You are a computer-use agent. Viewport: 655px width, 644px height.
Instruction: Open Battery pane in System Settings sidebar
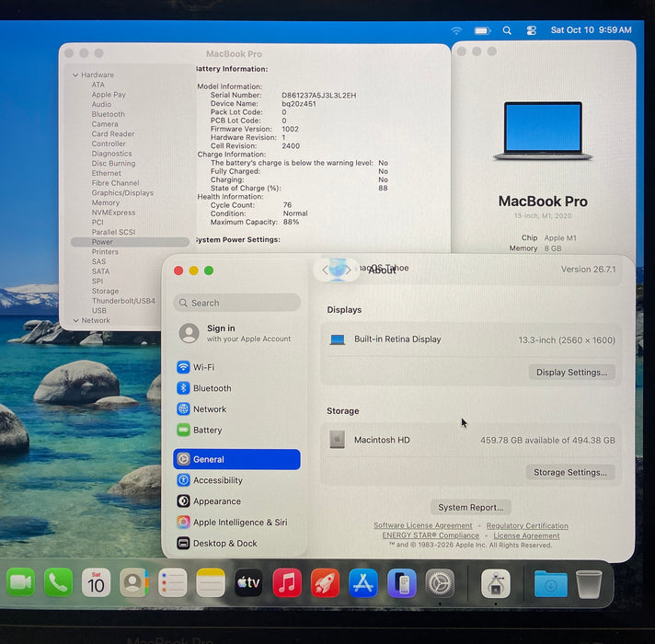point(236,430)
